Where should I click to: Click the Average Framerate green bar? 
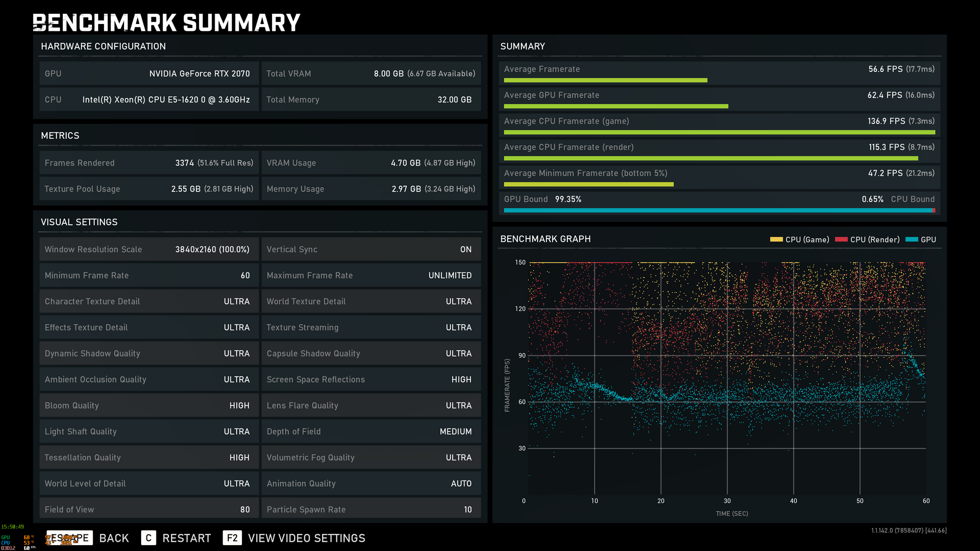[605, 80]
